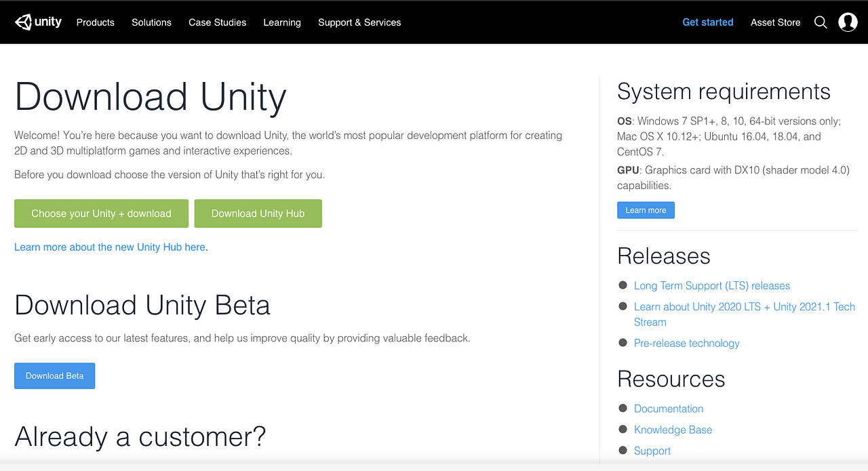The width and height of the screenshot is (868, 471).
Task: Open the Support & Services menu
Action: (359, 22)
